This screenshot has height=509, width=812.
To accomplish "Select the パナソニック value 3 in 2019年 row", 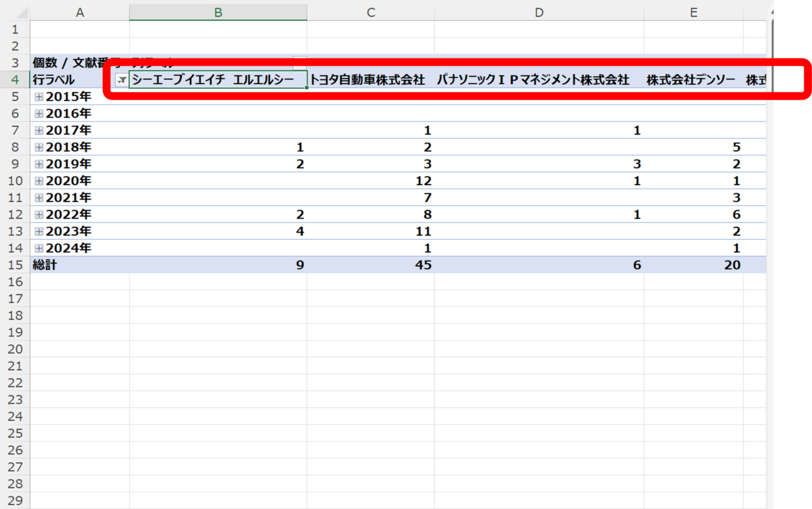I will (x=539, y=164).
